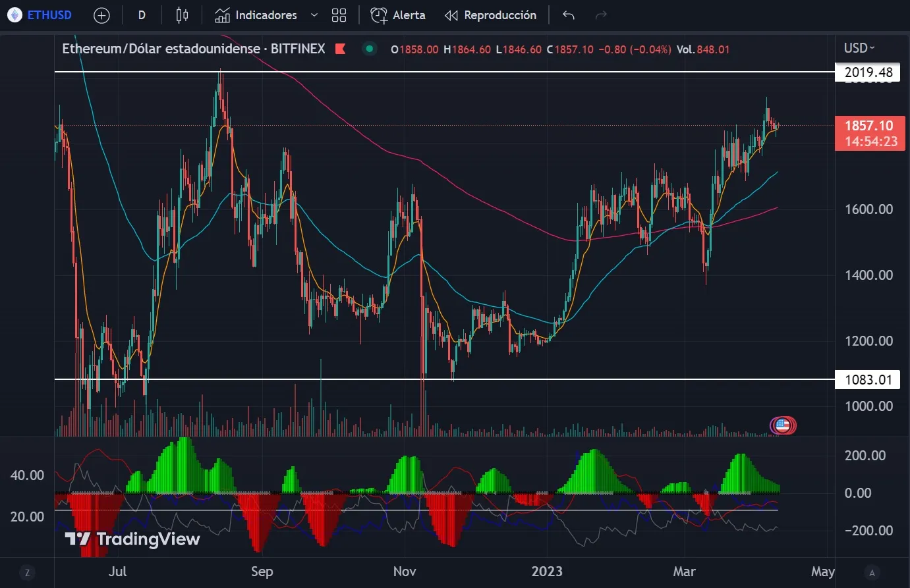Open the US economic event flag icon

tap(782, 426)
